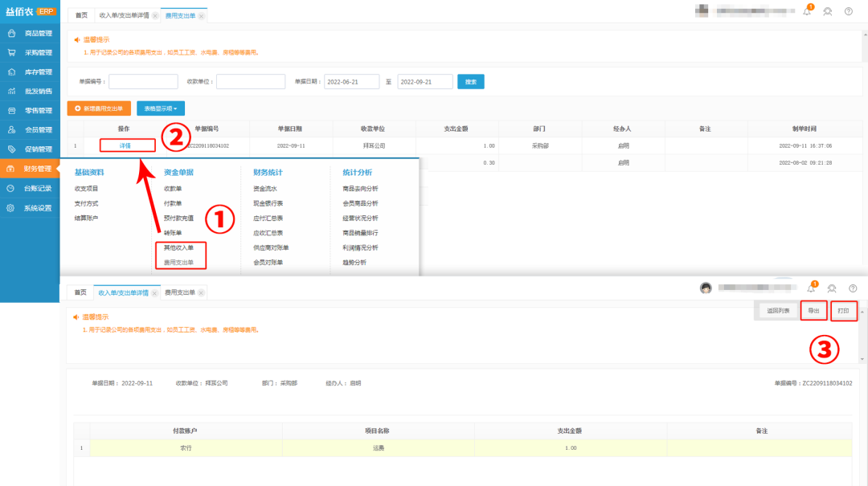Click the 打印 print button
This screenshot has width=868, height=486.
point(843,310)
